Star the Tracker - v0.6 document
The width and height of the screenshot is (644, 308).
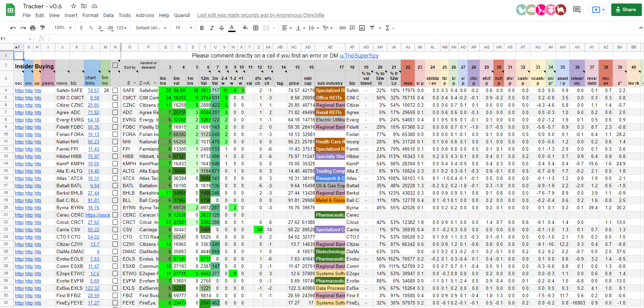74,6
